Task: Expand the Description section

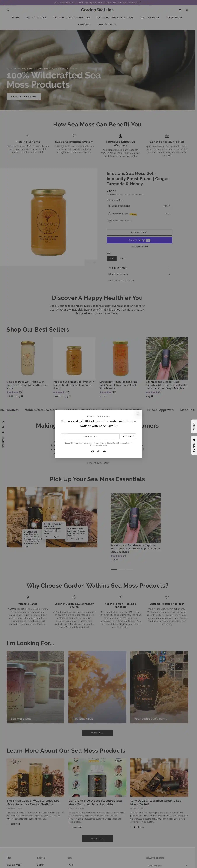Action: click(x=139, y=268)
